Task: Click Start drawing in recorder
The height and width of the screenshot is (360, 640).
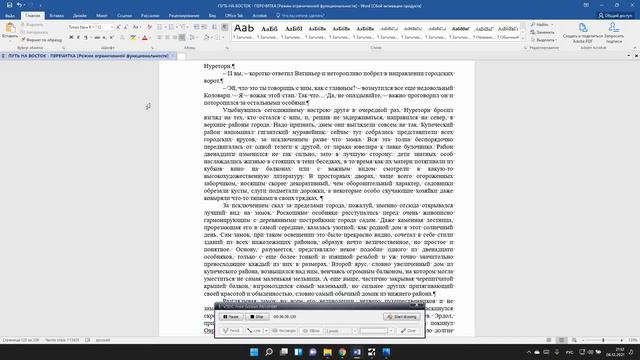Action: [x=402, y=317]
